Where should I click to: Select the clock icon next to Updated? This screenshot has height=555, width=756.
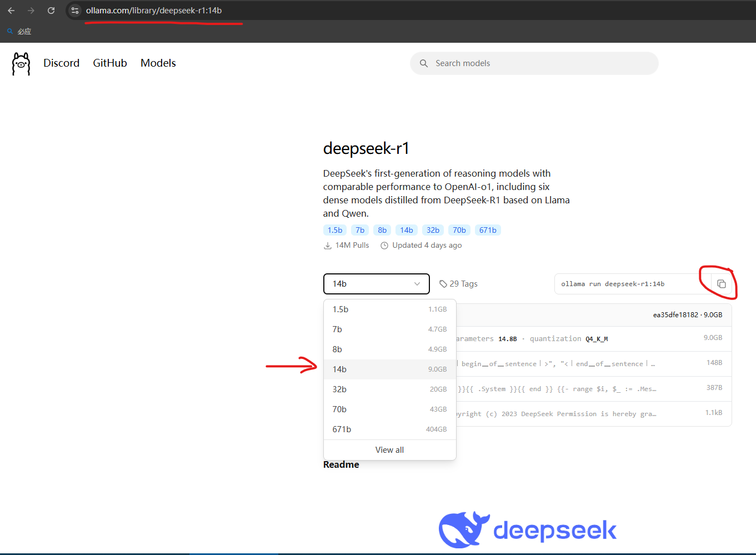[x=384, y=246]
